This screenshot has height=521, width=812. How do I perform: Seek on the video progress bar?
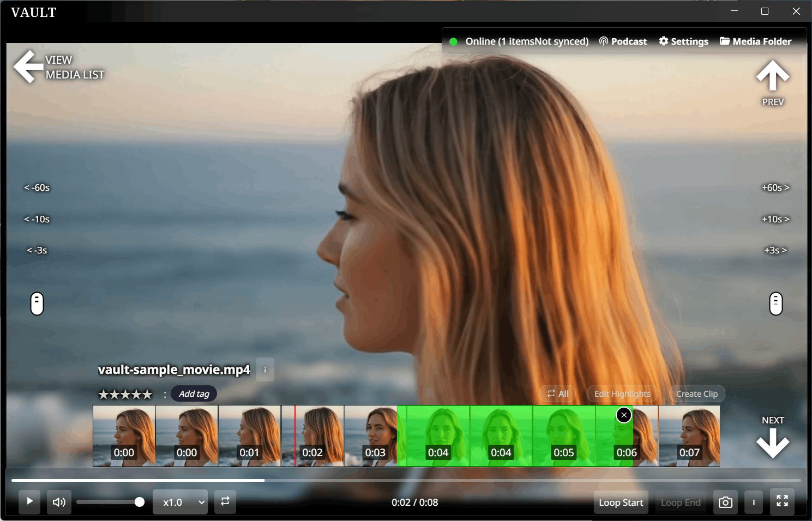pyautogui.click(x=406, y=480)
